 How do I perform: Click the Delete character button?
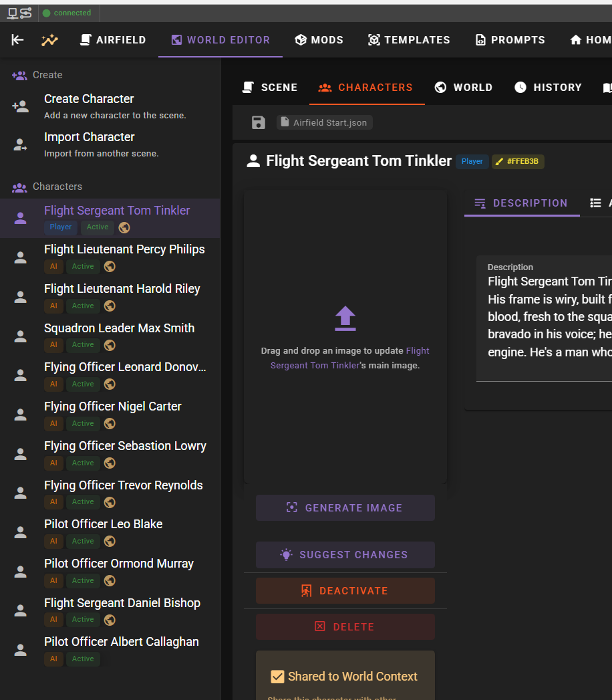click(x=345, y=627)
